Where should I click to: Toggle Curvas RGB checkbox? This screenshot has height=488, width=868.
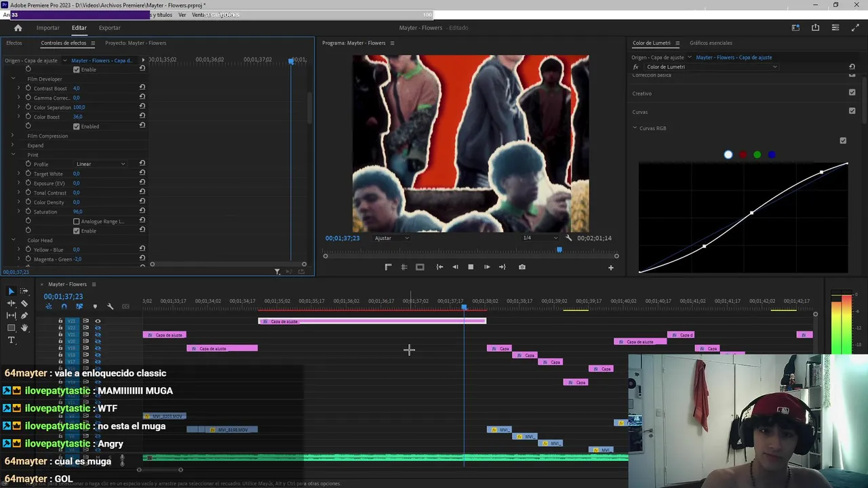[843, 140]
